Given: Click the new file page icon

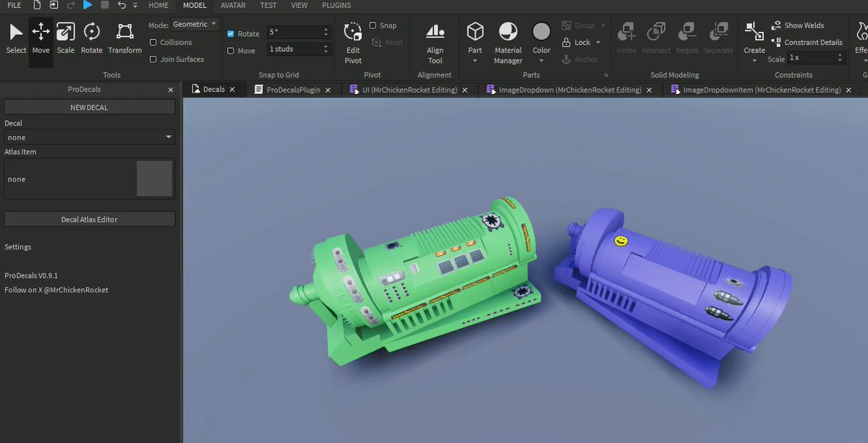Looking at the screenshot, I should (x=35, y=5).
